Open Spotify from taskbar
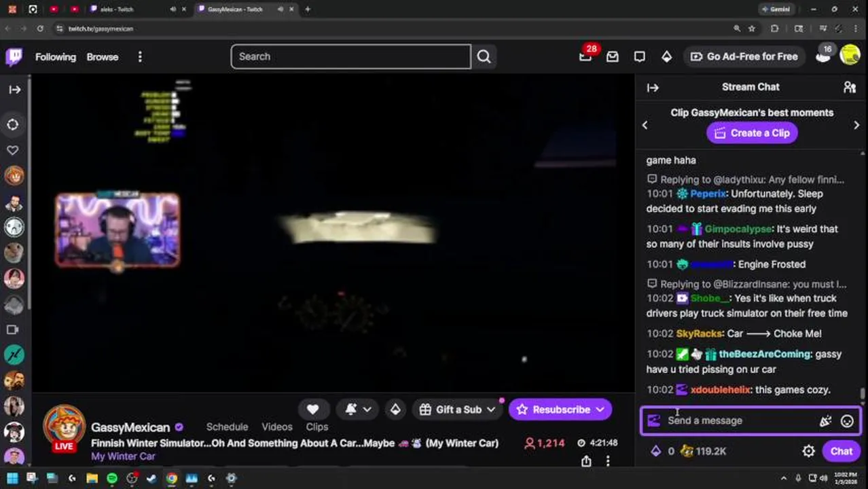 (112, 478)
